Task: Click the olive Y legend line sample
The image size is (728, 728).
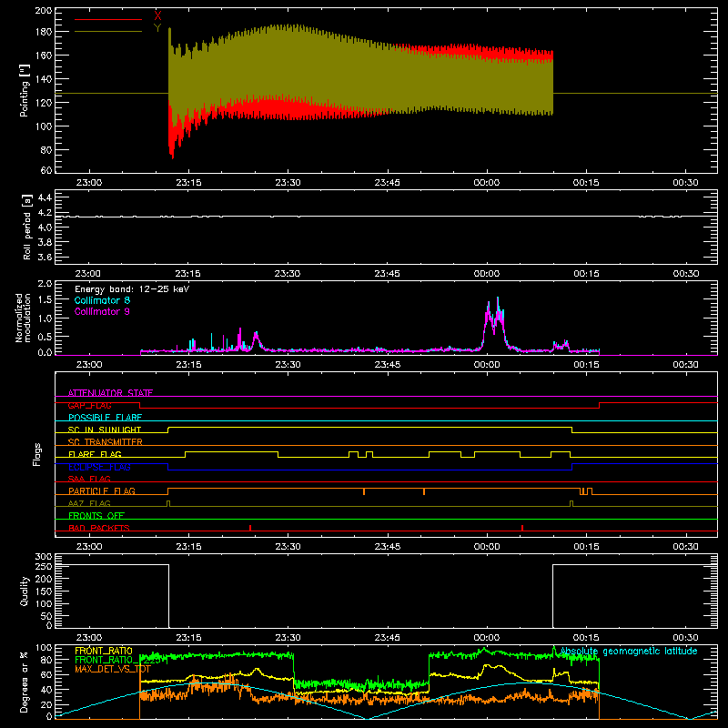Action: pyautogui.click(x=108, y=32)
